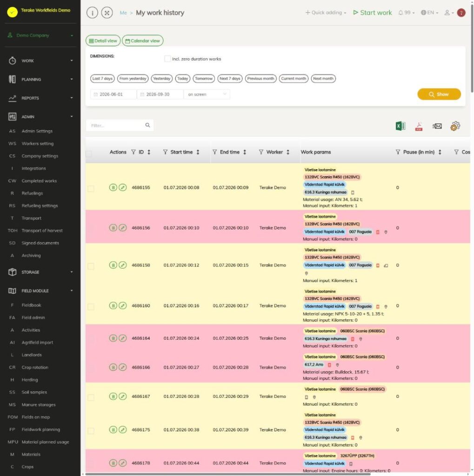Sort by ID column arrows
Image resolution: width=474 pixels, height=476 pixels.
point(149,152)
